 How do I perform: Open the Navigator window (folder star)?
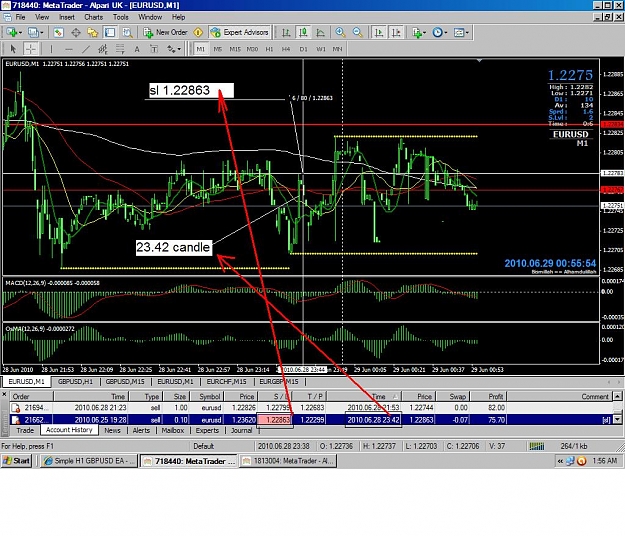(x=93, y=33)
